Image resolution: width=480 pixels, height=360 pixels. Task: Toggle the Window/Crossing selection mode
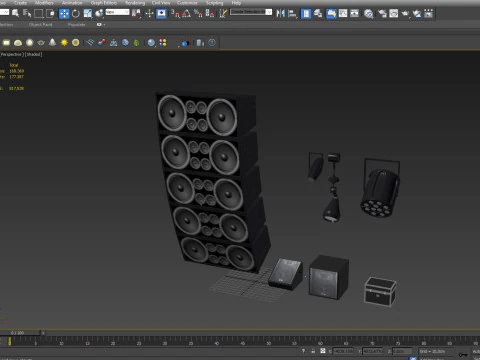coord(50,13)
